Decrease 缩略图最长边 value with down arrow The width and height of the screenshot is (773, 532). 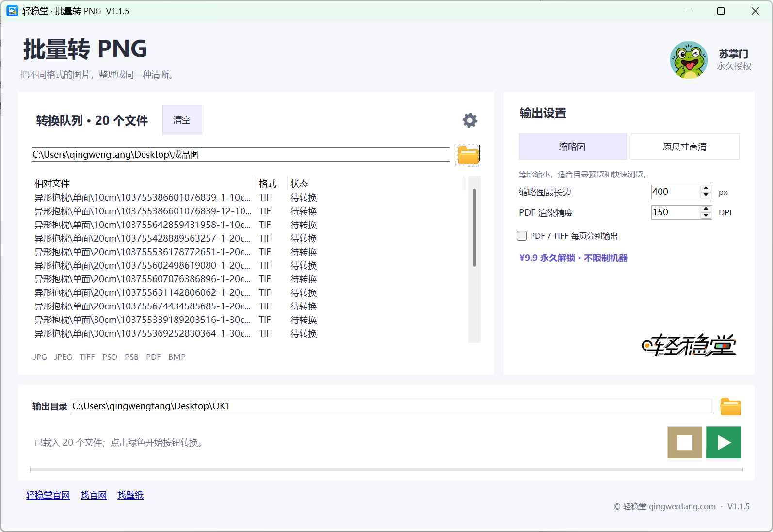[x=706, y=195]
